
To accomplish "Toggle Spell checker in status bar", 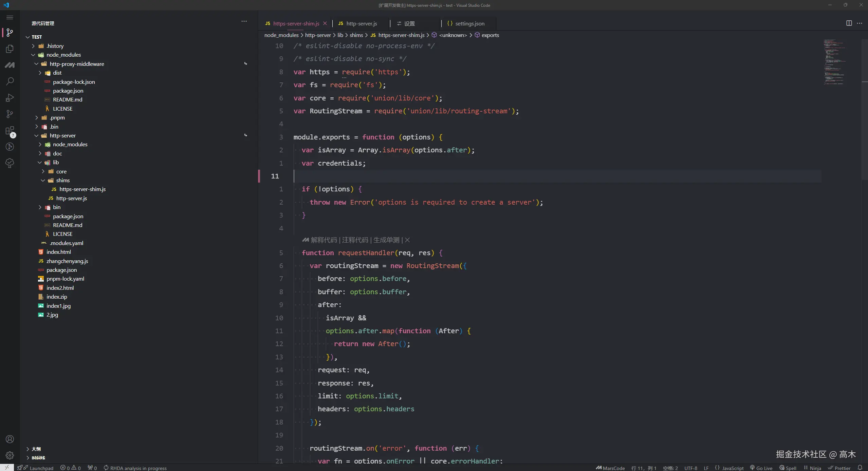I will (x=788, y=468).
